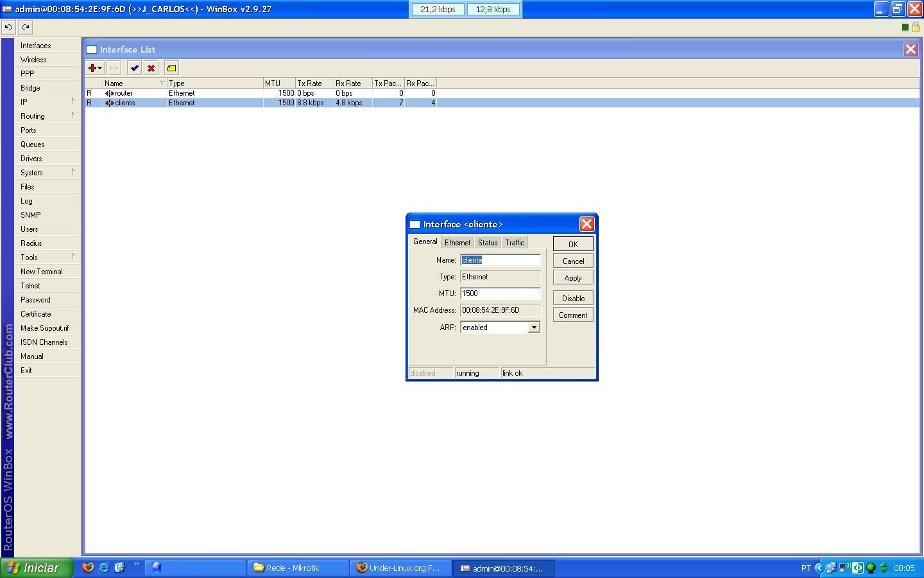Click the ethernet icon beside router

(109, 93)
